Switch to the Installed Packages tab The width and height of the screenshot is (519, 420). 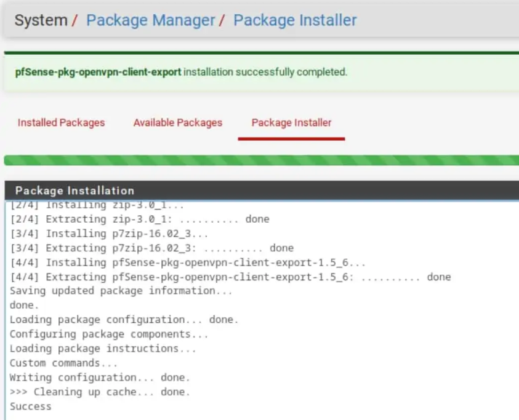click(x=61, y=123)
